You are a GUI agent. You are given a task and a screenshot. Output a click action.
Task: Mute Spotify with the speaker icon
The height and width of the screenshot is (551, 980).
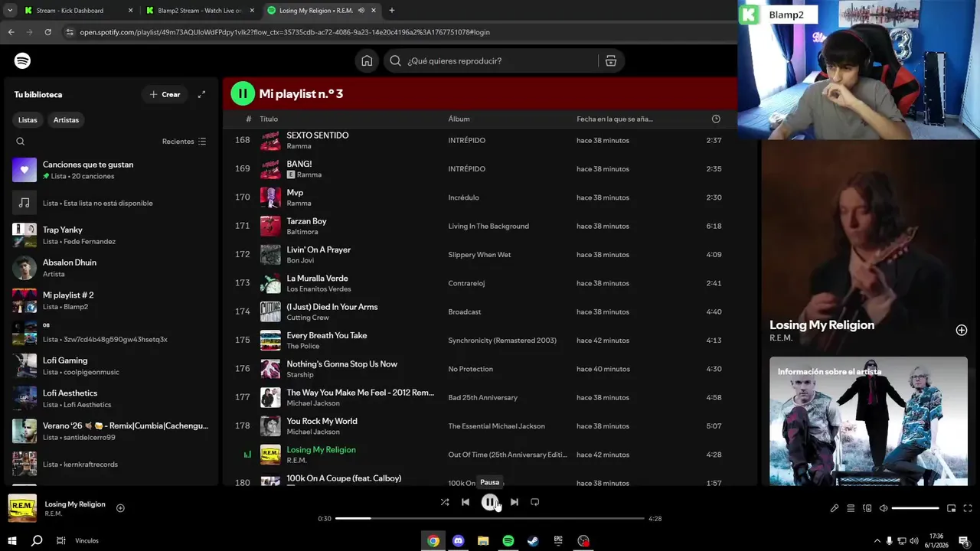point(884,508)
